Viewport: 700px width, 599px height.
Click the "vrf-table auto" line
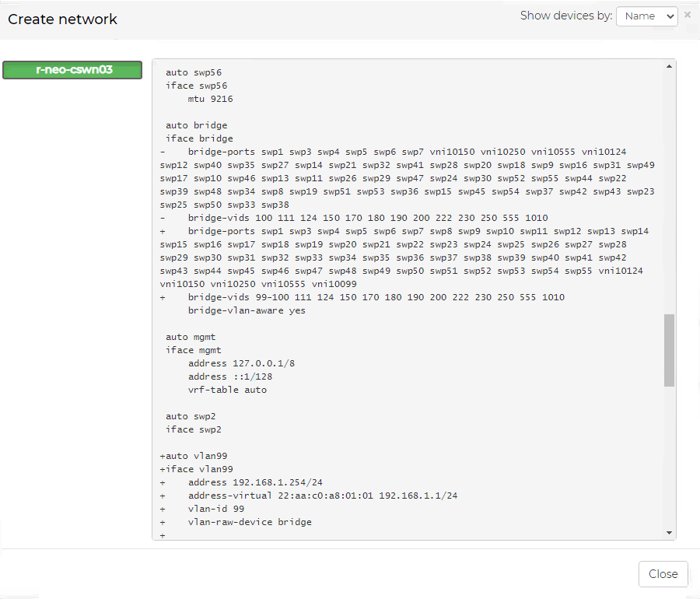(227, 390)
